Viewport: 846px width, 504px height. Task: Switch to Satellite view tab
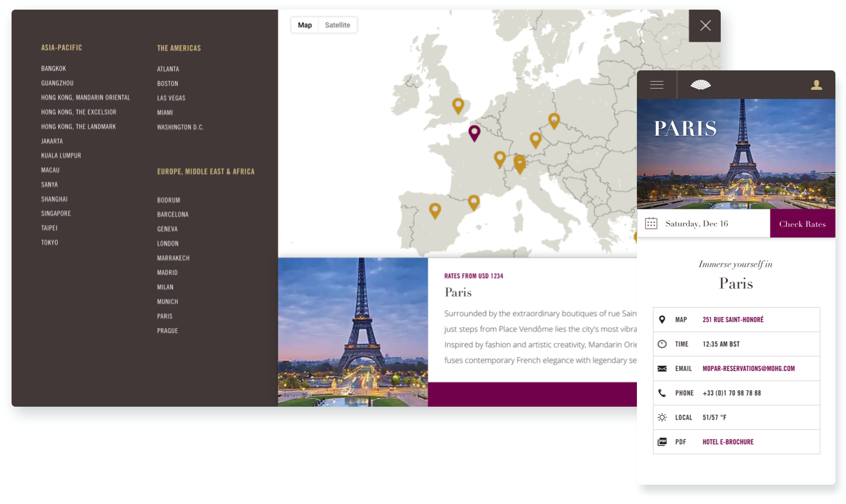[x=337, y=25]
